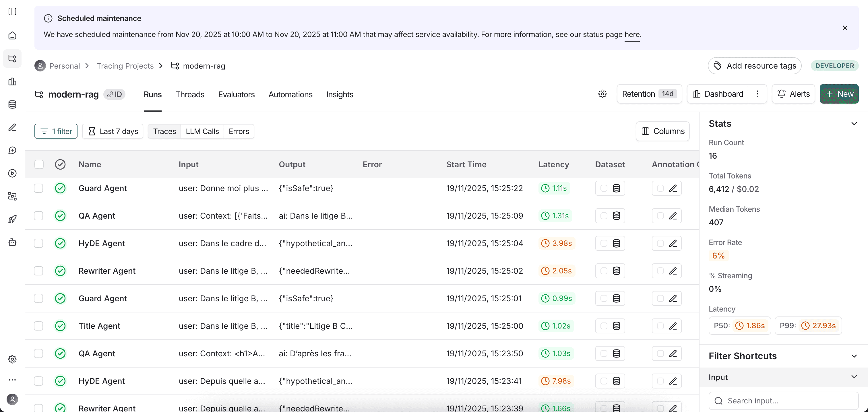The width and height of the screenshot is (868, 412).
Task: Click the Add resource tags button
Action: pos(754,66)
